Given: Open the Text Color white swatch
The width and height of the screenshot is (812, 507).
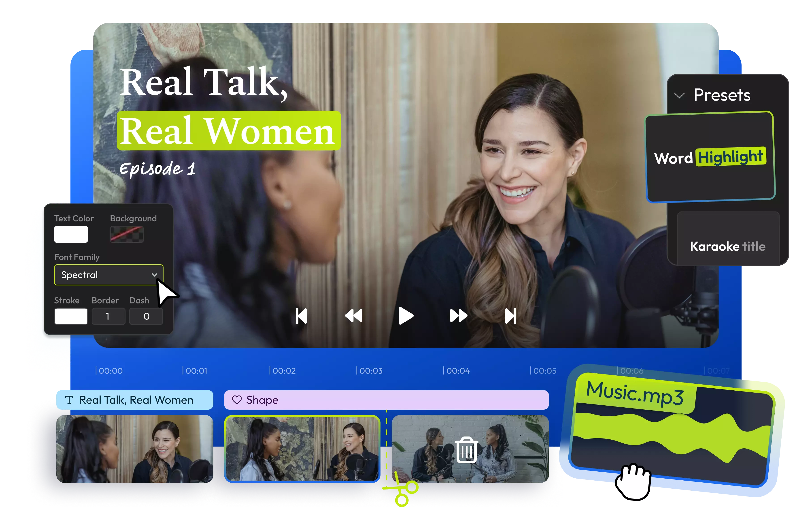Looking at the screenshot, I should [x=71, y=234].
